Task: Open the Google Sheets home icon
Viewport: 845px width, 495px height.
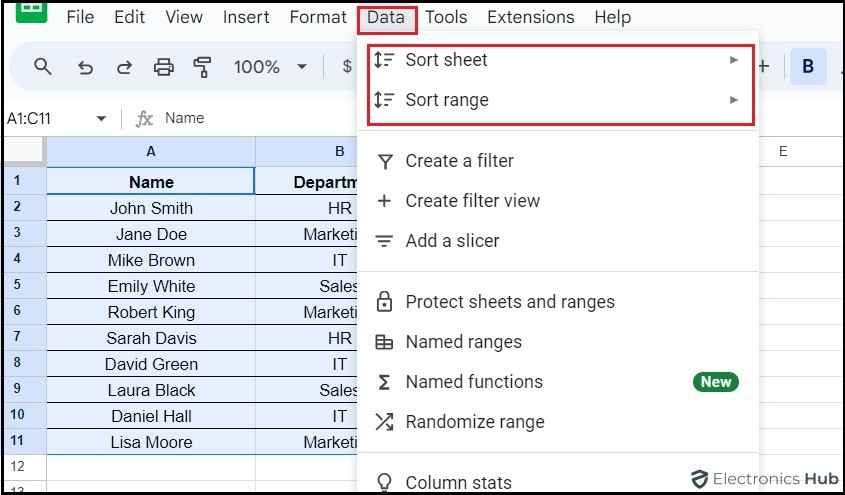Action: coord(31,12)
